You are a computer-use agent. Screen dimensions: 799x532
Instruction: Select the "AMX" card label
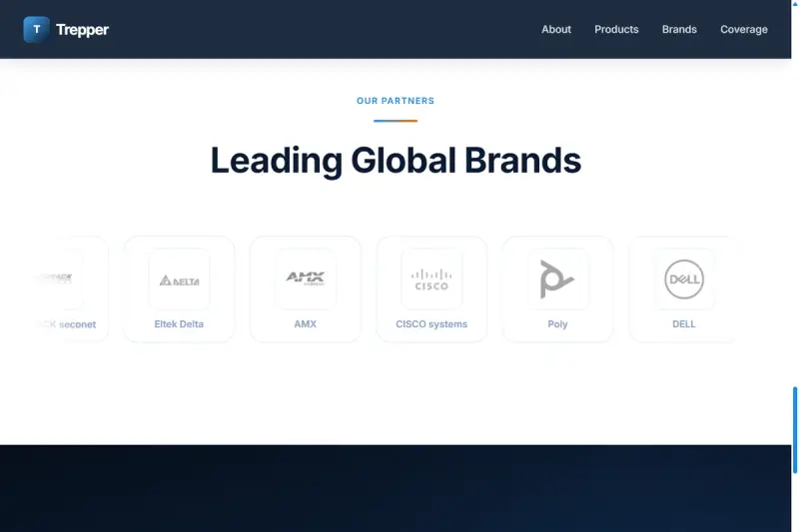tap(306, 324)
